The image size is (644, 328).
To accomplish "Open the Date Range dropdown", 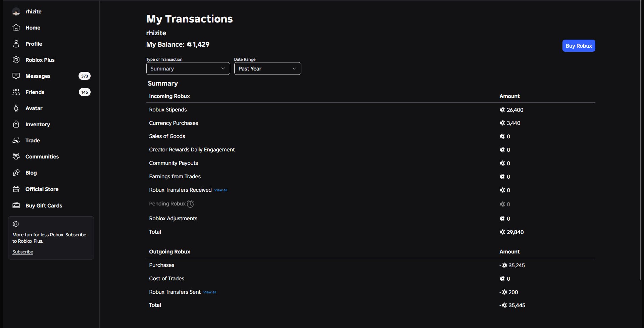I will [x=267, y=68].
